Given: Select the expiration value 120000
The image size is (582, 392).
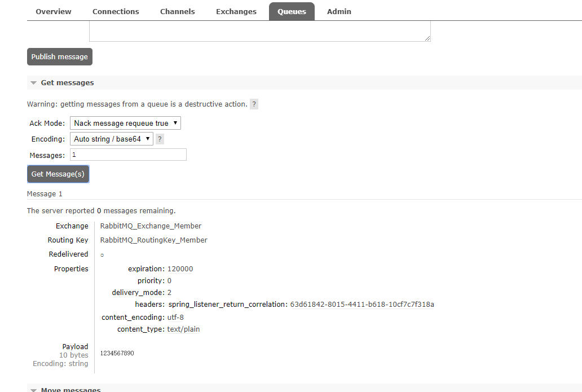Looking at the screenshot, I should pos(180,268).
